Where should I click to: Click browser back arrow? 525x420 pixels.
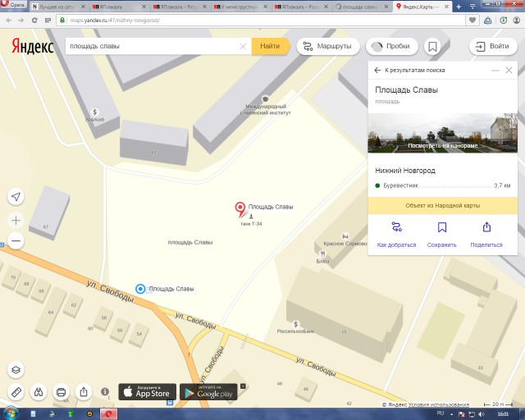coord(9,20)
